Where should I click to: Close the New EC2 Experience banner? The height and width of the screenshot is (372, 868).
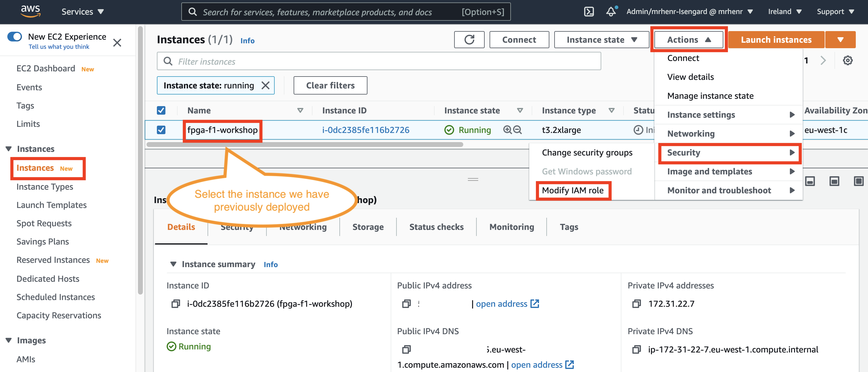point(117,43)
